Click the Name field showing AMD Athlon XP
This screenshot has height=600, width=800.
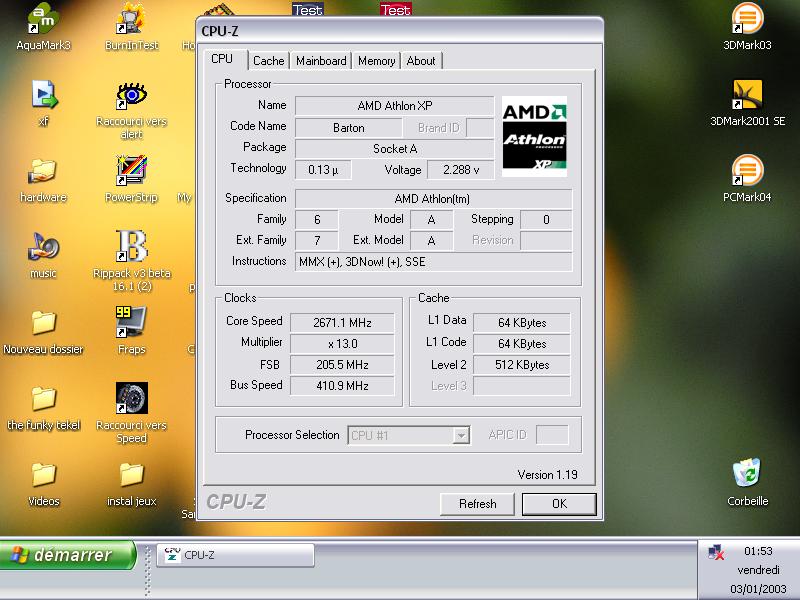394,106
